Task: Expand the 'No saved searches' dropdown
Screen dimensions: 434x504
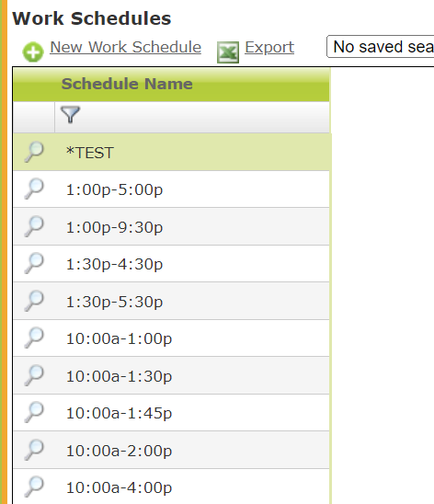Action: pos(381,47)
